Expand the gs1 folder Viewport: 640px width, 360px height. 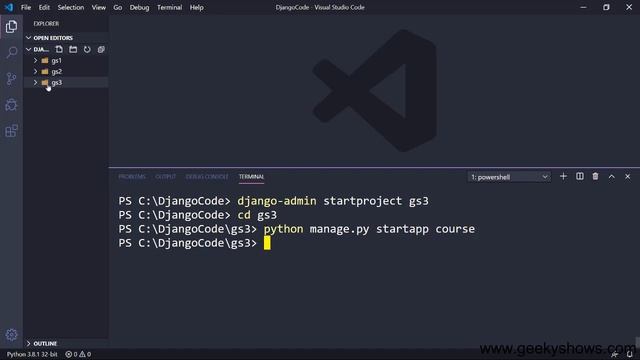click(36, 60)
